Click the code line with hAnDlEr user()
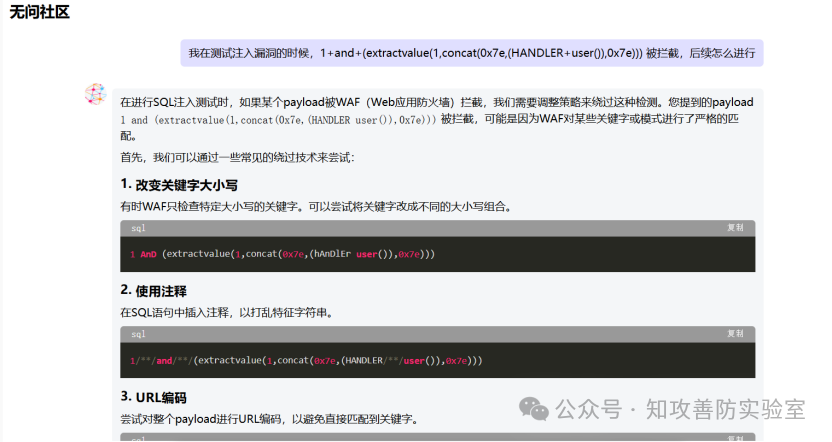Screen dimensions: 832x442 click(x=282, y=254)
